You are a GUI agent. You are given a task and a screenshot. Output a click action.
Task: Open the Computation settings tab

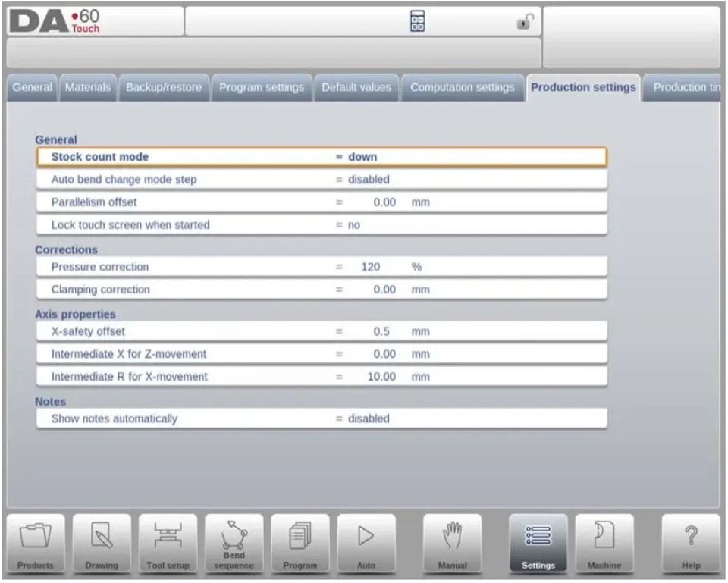(x=462, y=87)
